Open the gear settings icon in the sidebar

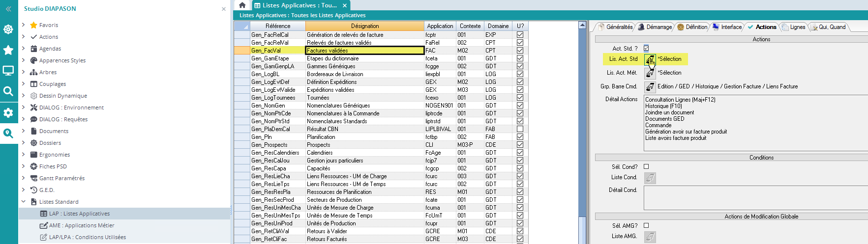click(x=8, y=112)
